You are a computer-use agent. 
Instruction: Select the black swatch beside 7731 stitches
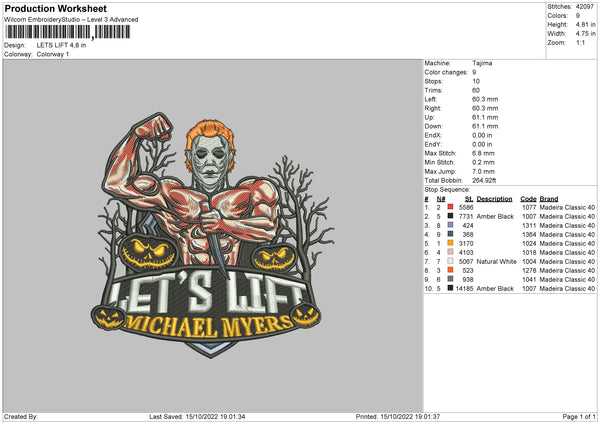pyautogui.click(x=450, y=216)
